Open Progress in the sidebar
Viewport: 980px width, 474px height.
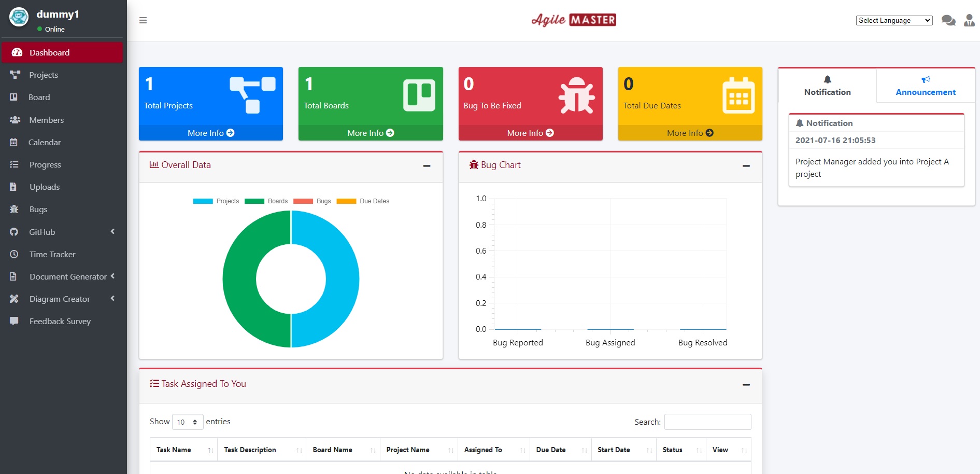pyautogui.click(x=62, y=164)
